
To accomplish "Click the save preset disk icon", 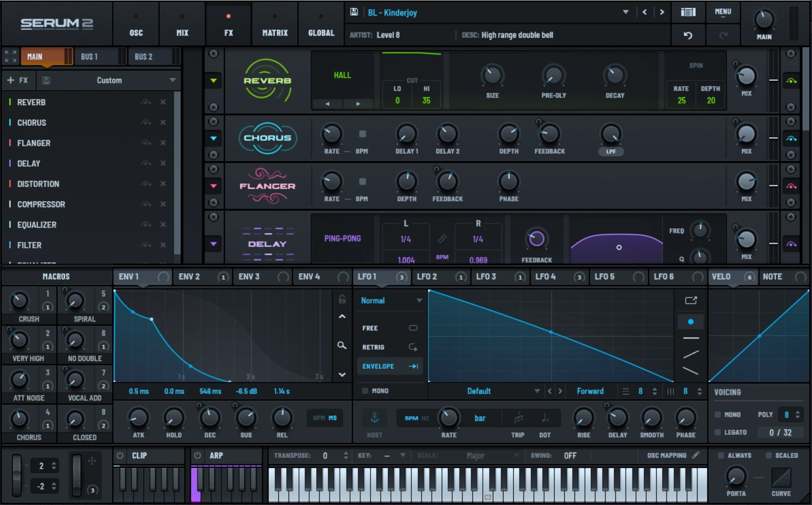I will click(354, 12).
